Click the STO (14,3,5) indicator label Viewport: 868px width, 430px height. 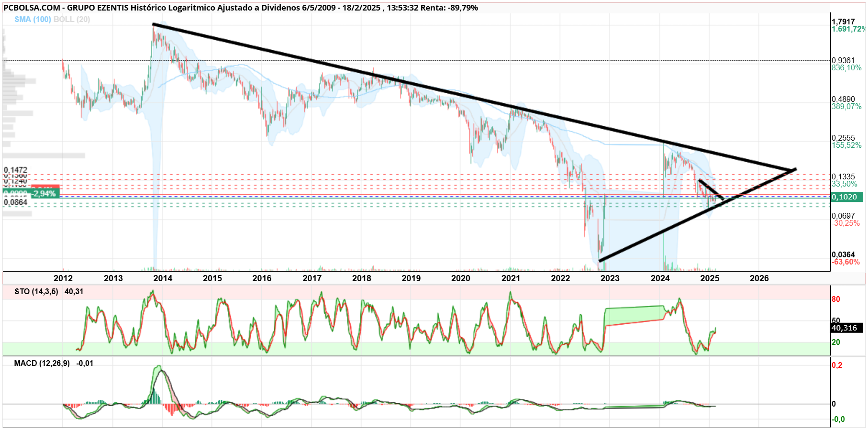pyautogui.click(x=36, y=292)
